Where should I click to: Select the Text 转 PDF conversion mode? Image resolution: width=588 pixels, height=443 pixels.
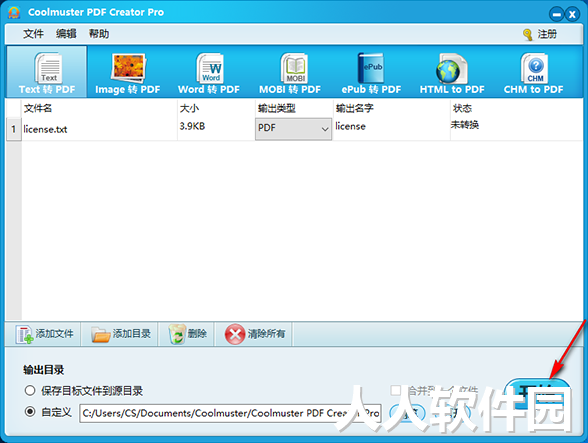pyautogui.click(x=47, y=72)
